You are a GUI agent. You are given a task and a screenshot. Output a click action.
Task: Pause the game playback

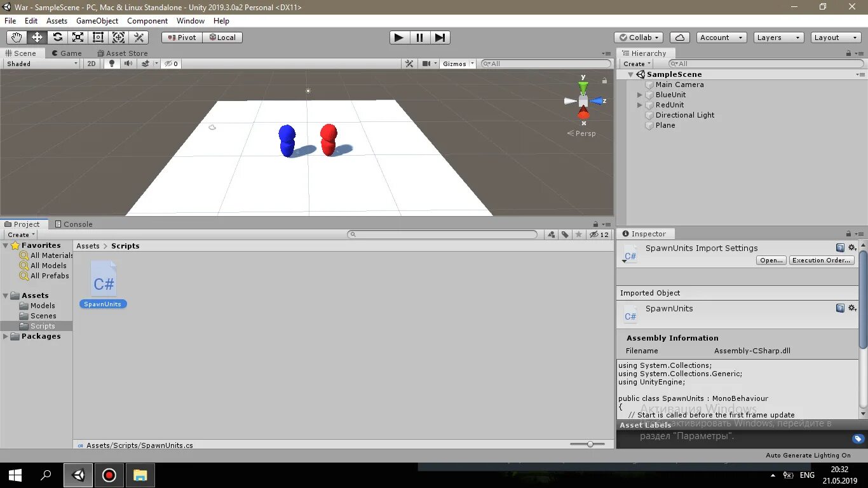pos(419,37)
